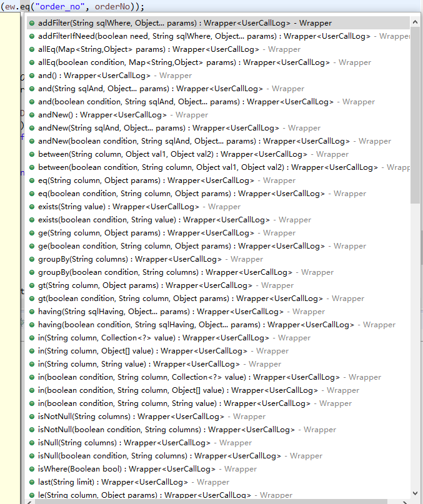The image size is (423, 504).
Task: Click method icon for having(String sqlHaving, Object... params)
Action: click(32, 312)
